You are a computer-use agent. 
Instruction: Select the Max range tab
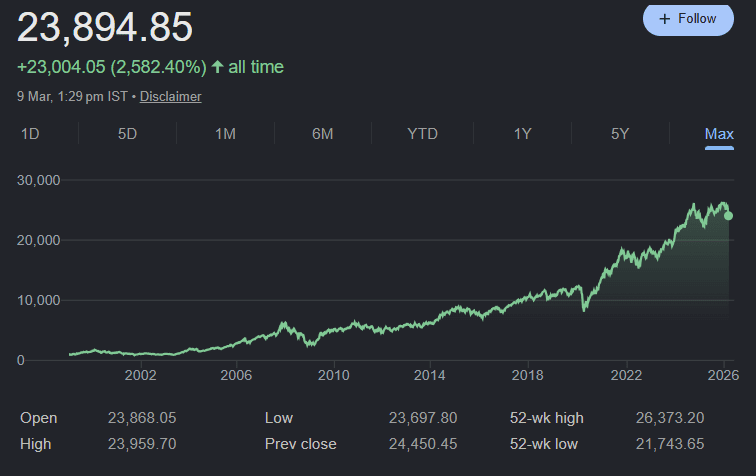[x=719, y=134]
